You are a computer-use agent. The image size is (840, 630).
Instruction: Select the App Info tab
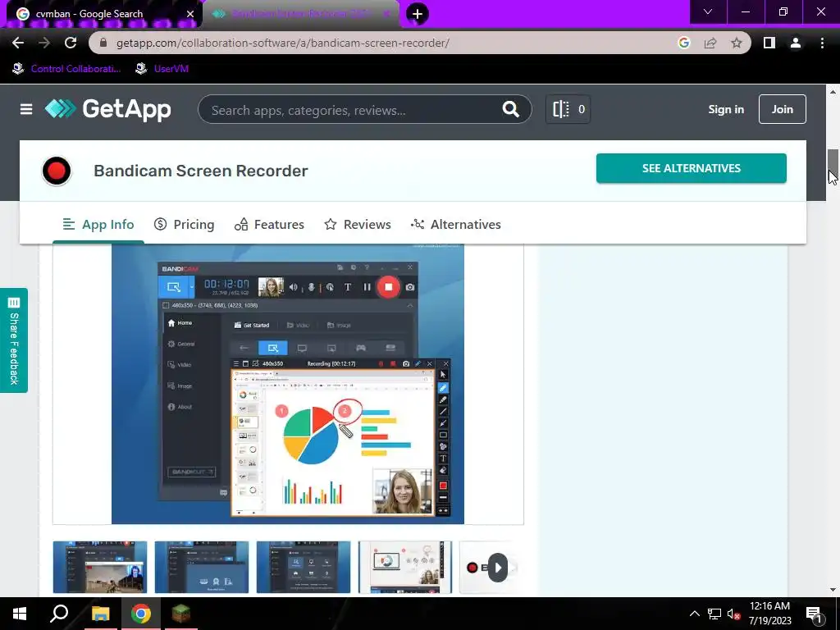98,225
